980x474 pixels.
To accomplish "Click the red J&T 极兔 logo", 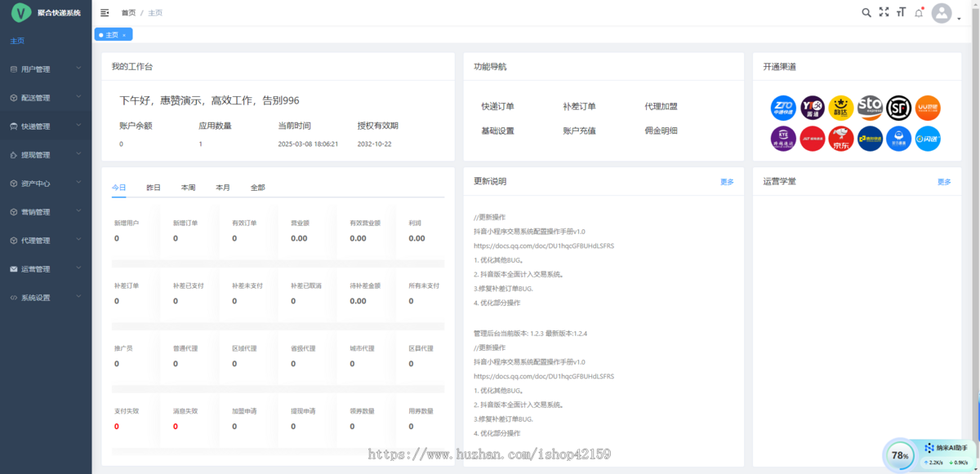I will (x=813, y=139).
